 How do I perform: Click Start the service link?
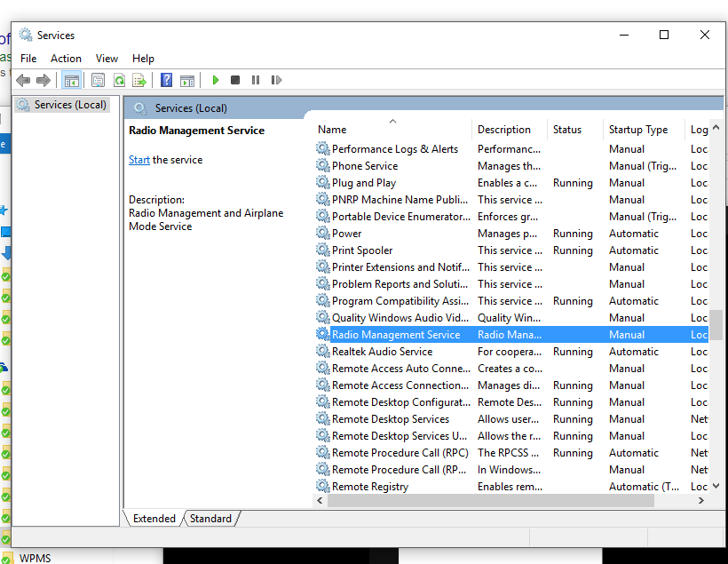(139, 160)
